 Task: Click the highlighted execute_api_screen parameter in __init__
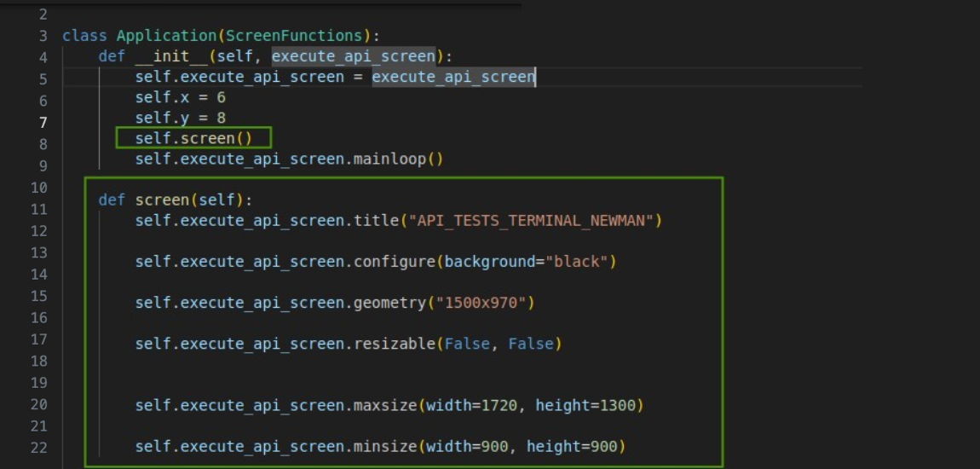click(353, 56)
